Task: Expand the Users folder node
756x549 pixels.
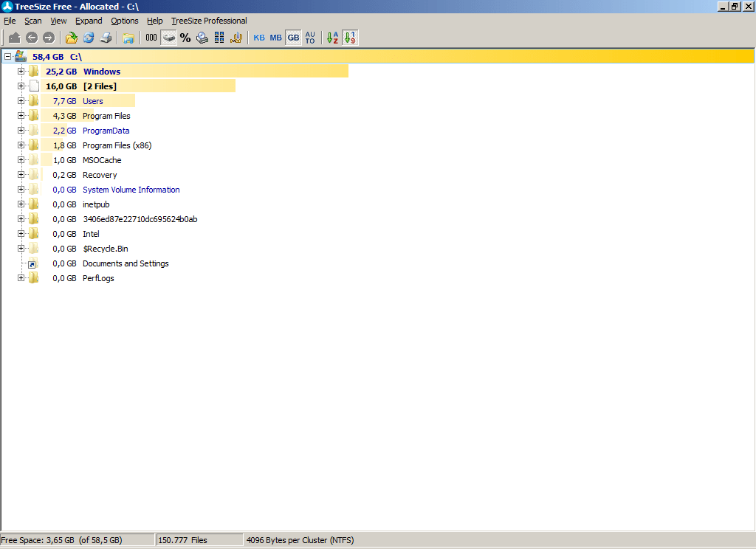Action: click(21, 101)
